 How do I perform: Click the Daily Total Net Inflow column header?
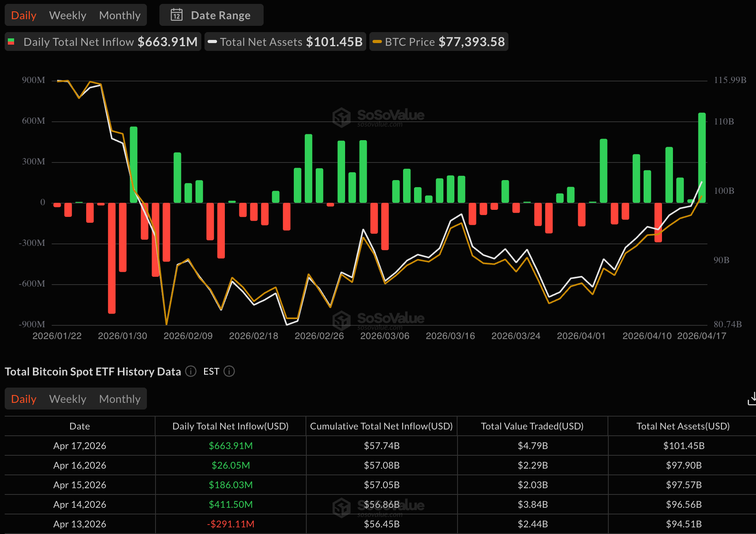pos(230,426)
